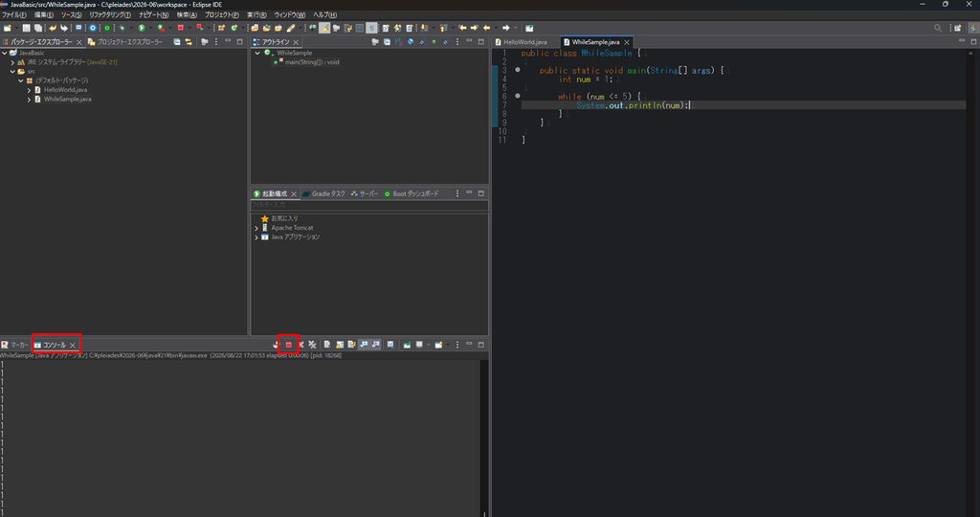Maximize the console view
Image resolution: width=980 pixels, height=517 pixels.
point(480,345)
